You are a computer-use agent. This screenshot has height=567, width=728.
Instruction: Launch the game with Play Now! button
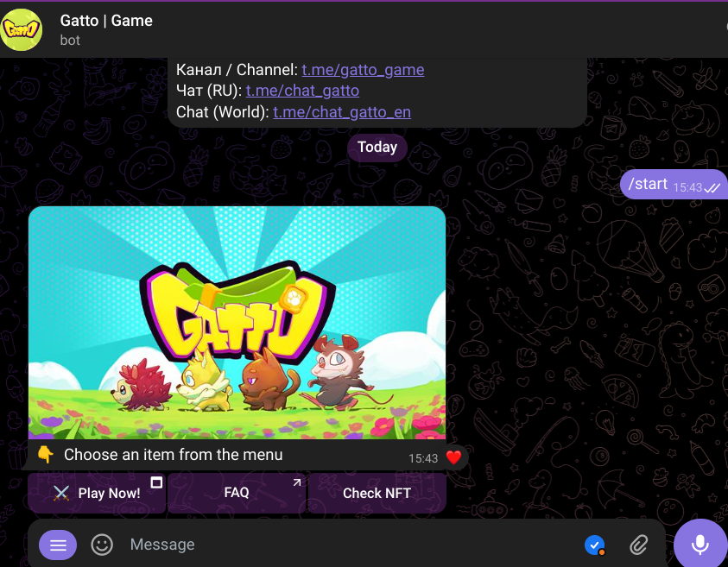(x=97, y=493)
